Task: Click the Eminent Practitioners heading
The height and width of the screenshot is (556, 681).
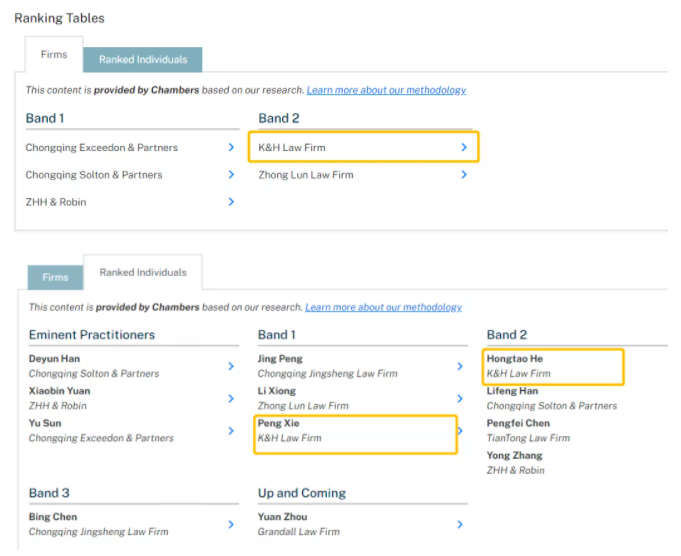Action: click(92, 335)
